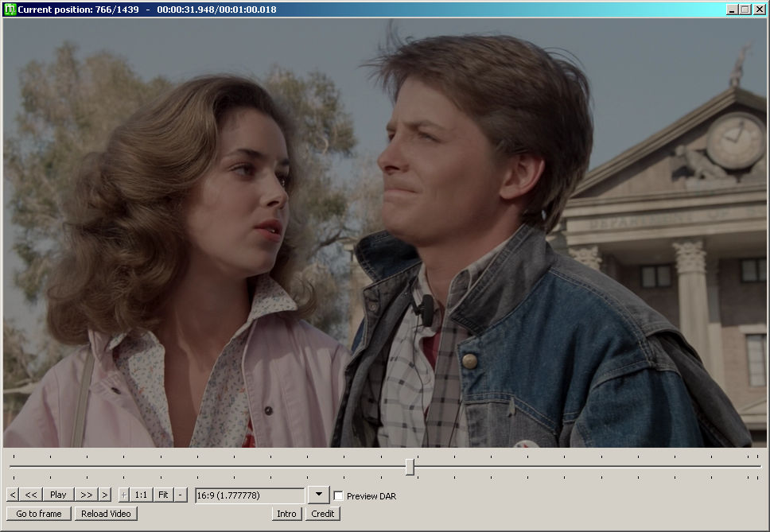Step back one frame with '<' button
Viewport: 770px width, 532px height.
[13, 495]
